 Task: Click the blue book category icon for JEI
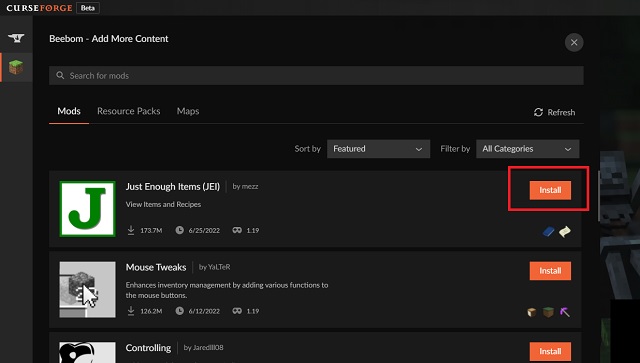pyautogui.click(x=548, y=232)
